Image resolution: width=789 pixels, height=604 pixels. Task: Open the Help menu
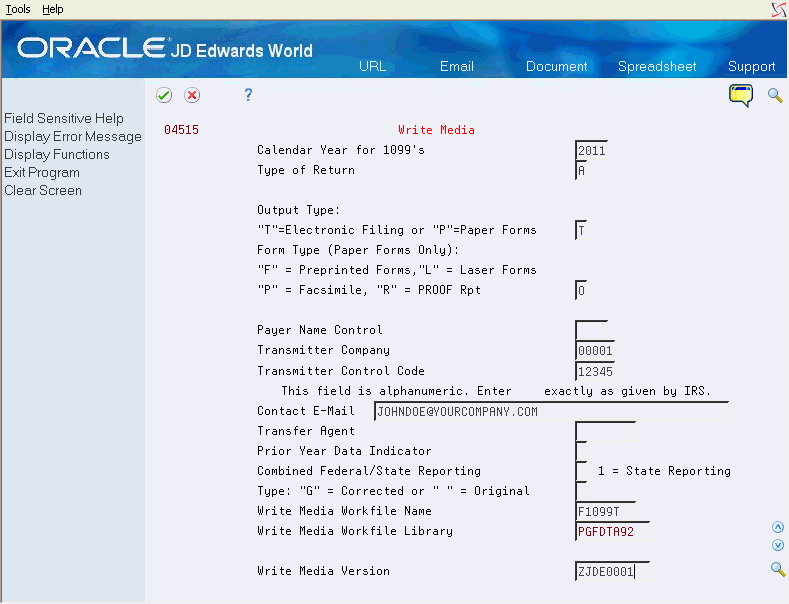[x=52, y=9]
